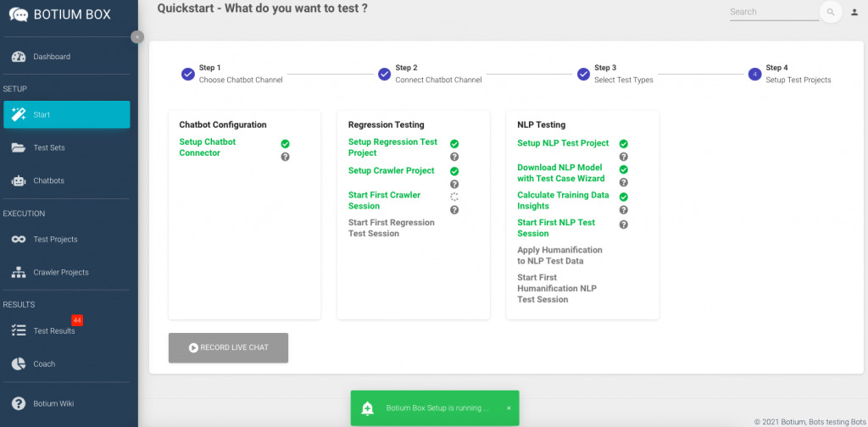Viewport: 868px width, 427px height.
Task: Click the search magnifier icon
Action: pyautogui.click(x=831, y=12)
